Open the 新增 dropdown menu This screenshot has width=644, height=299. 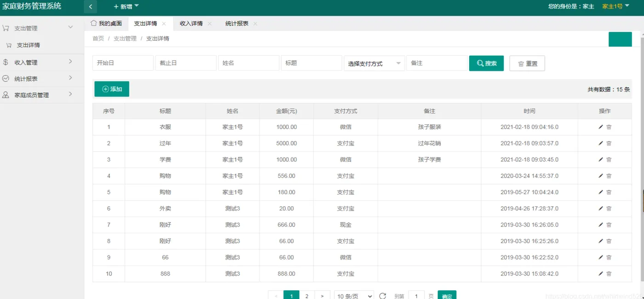[x=126, y=6]
